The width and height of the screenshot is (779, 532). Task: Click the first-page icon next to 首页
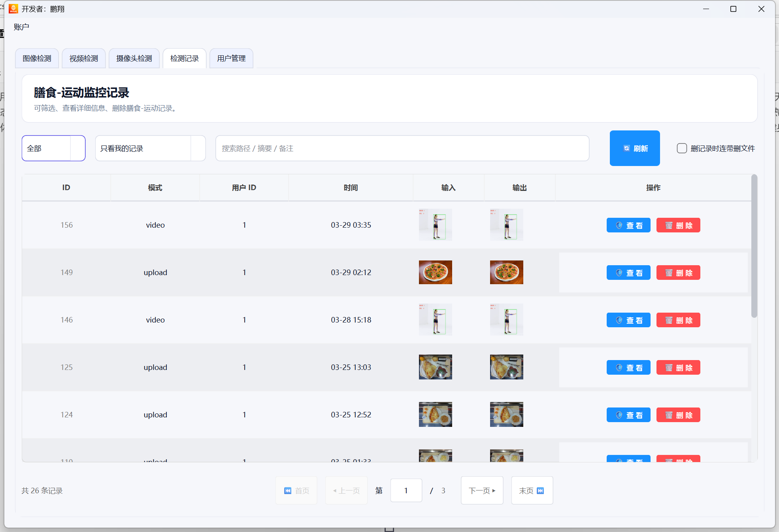pyautogui.click(x=288, y=490)
